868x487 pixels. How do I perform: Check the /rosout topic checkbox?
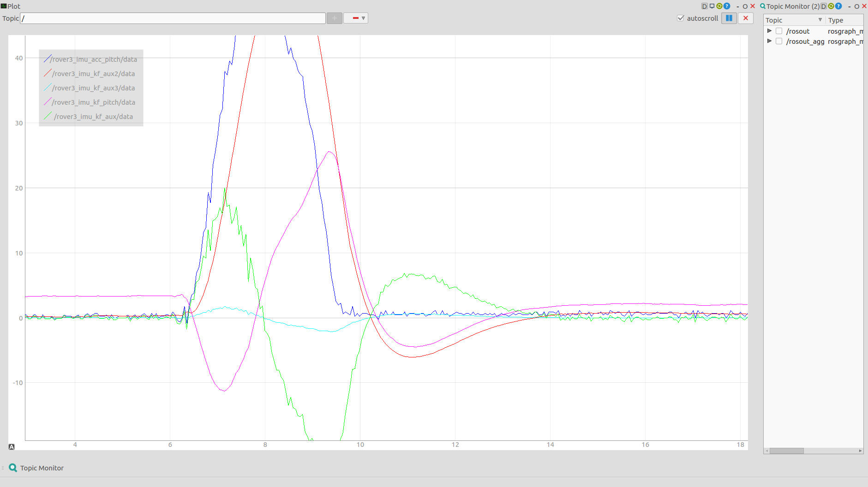tap(779, 31)
